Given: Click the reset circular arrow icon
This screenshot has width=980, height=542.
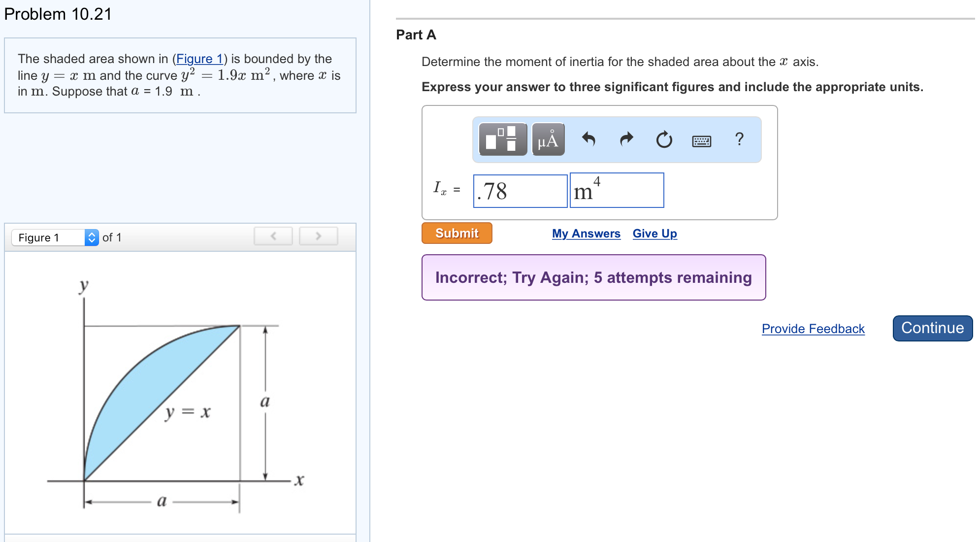Looking at the screenshot, I should [x=664, y=140].
